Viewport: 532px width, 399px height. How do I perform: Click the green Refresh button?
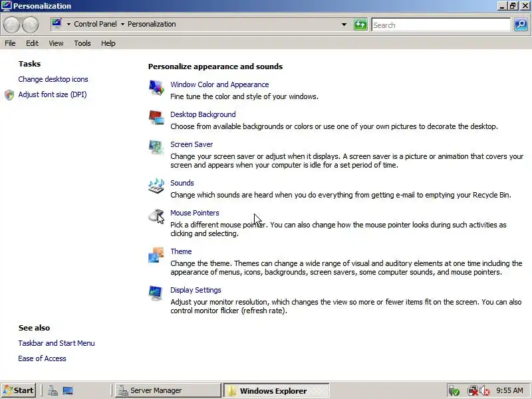(x=360, y=25)
